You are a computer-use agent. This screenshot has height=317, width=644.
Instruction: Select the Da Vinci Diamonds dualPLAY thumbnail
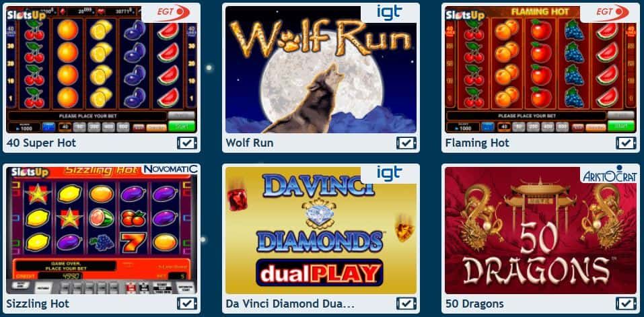(321, 230)
